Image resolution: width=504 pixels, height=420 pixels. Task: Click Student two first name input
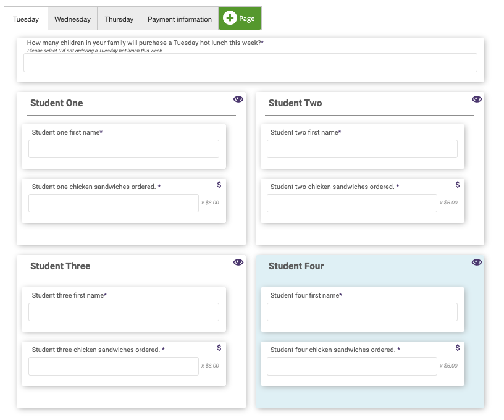pyautogui.click(x=362, y=149)
